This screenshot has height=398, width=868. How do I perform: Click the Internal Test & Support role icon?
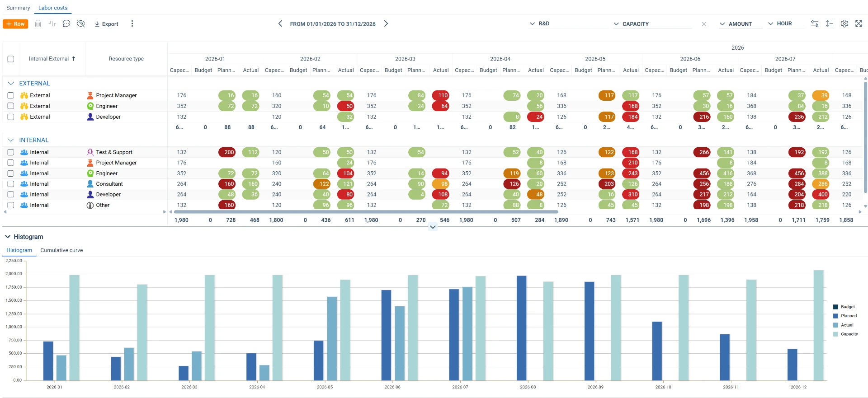(90, 152)
